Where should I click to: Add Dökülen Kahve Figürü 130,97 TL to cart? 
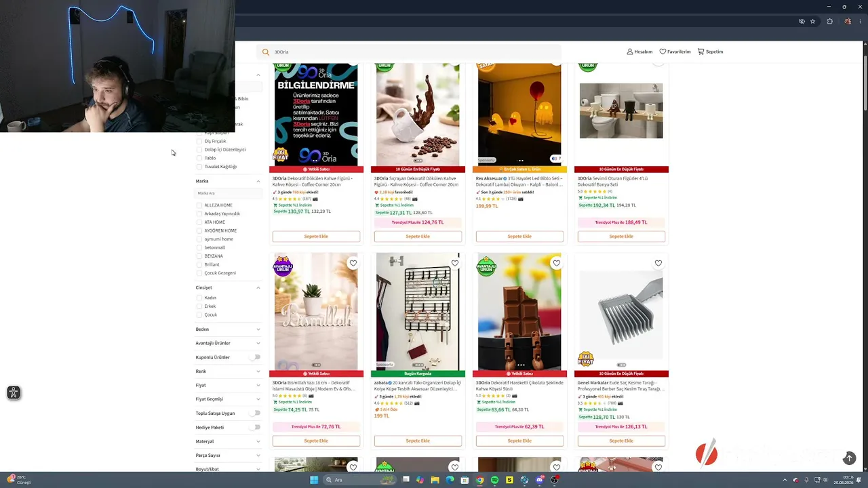(x=316, y=237)
